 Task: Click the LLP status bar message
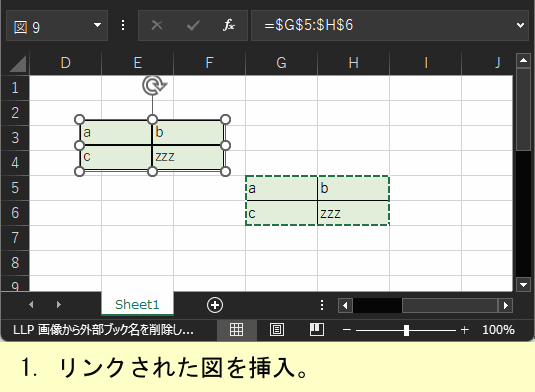(x=103, y=330)
